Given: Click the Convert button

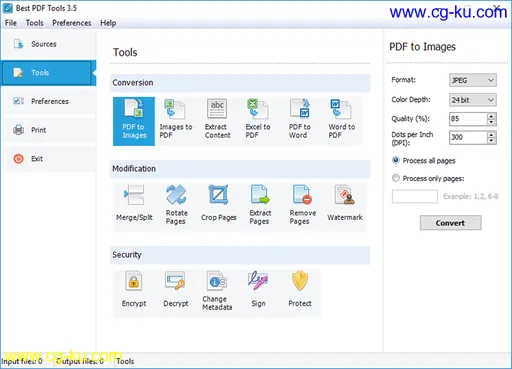Looking at the screenshot, I should (450, 223).
